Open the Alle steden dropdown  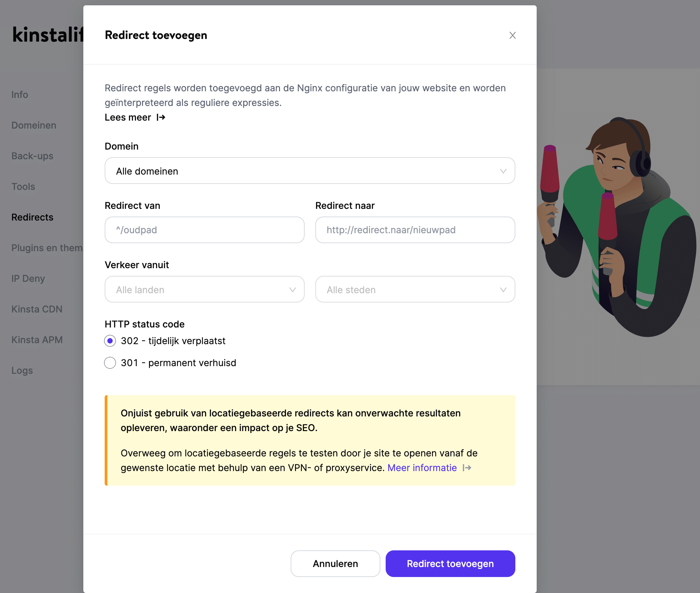pyautogui.click(x=415, y=289)
